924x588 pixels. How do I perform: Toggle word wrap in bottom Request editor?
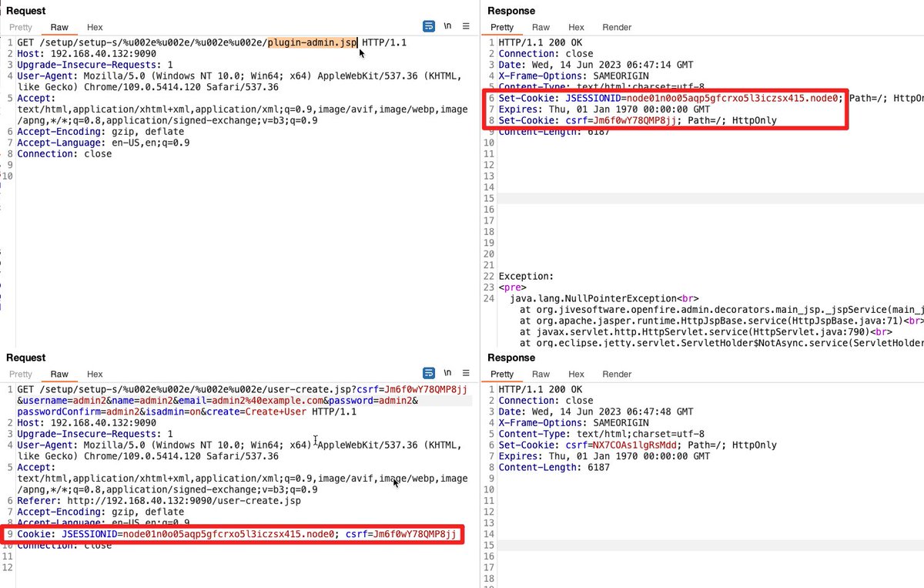(429, 372)
